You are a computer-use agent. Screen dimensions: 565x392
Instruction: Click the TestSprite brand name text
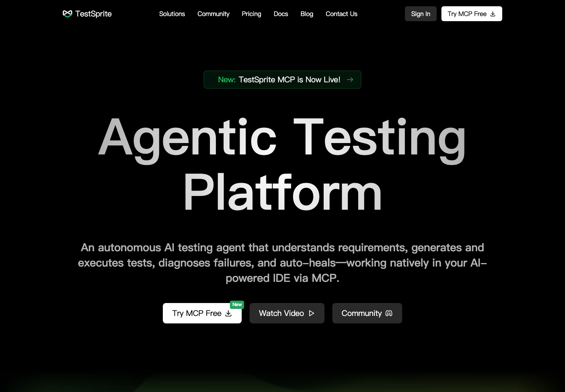pos(93,14)
